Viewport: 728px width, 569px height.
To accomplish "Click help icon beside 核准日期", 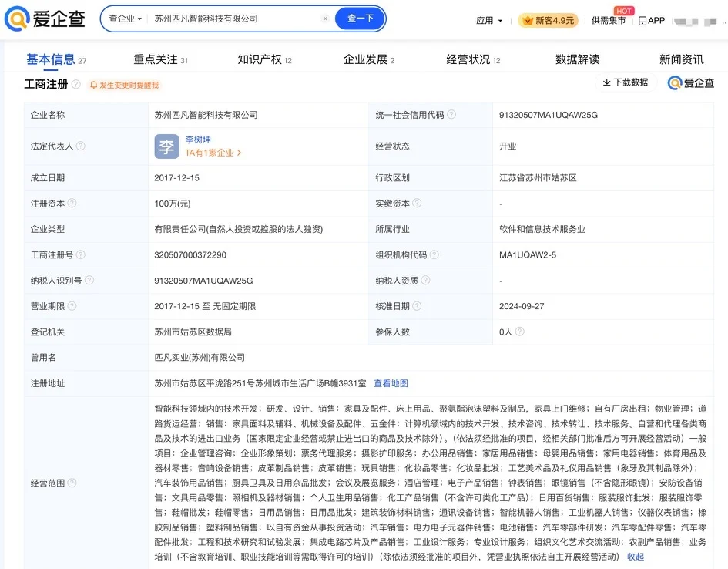I will 417,305.
